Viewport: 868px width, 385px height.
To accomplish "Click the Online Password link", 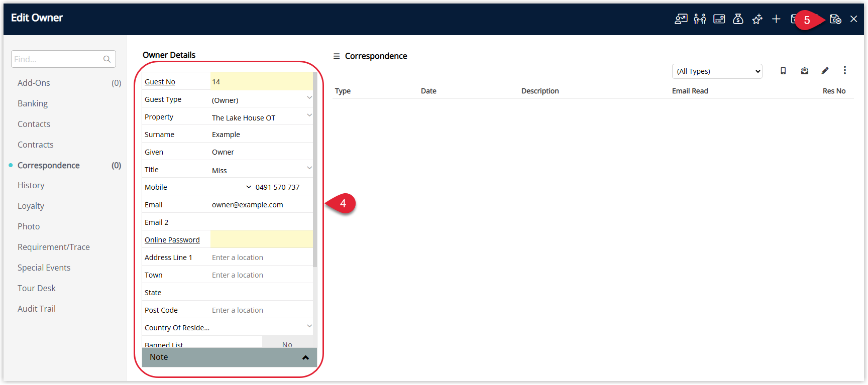I will pyautogui.click(x=172, y=240).
